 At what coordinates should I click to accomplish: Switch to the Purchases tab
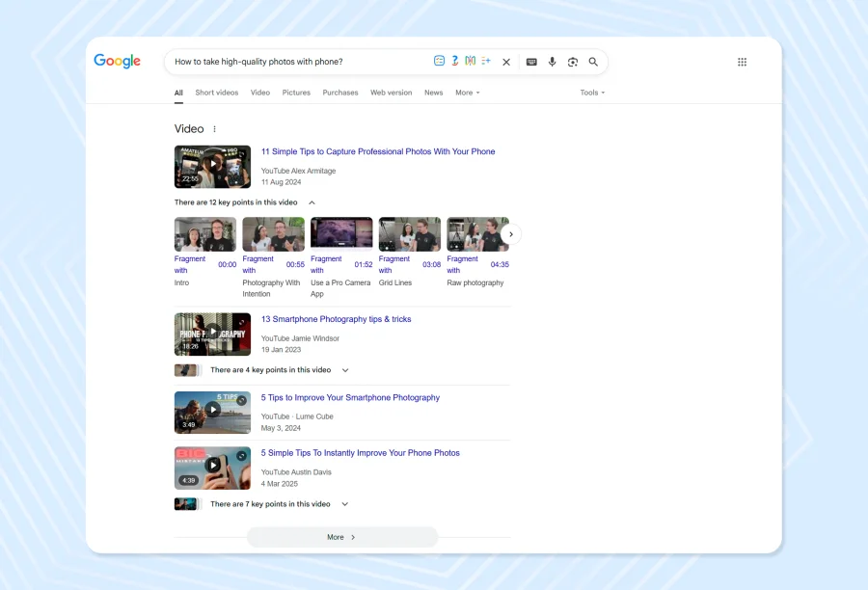coord(339,93)
